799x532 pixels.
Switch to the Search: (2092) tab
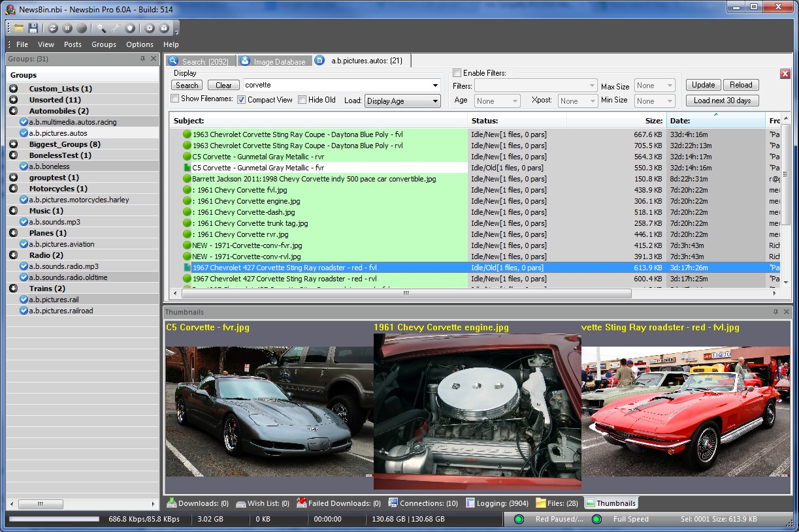click(x=200, y=61)
